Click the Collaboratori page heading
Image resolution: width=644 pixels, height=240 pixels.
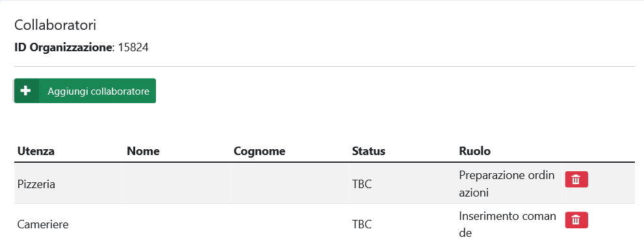(55, 25)
